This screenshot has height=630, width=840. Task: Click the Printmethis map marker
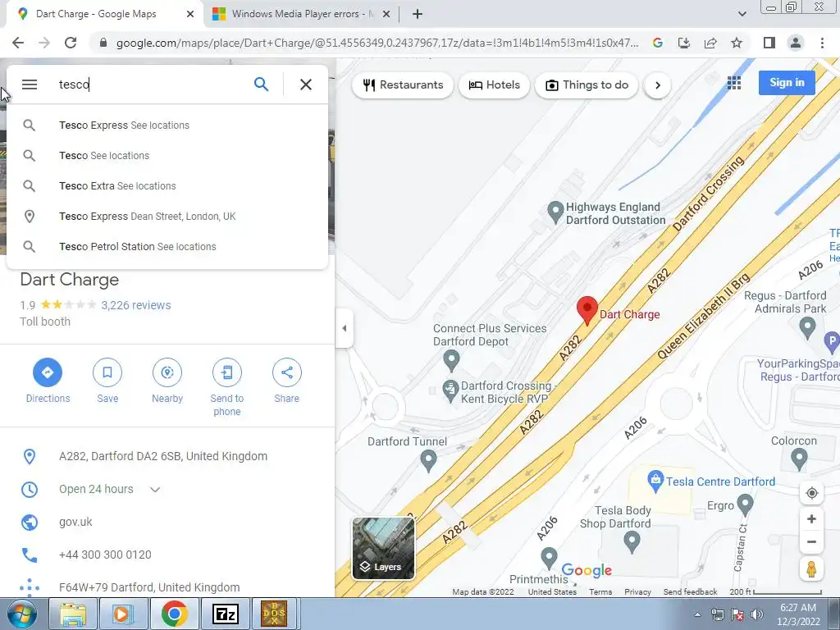coord(549,559)
